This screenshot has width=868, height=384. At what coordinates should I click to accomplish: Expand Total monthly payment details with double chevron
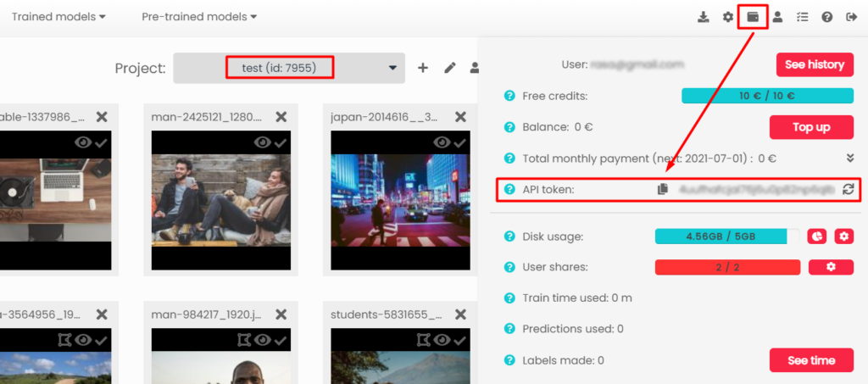tap(850, 159)
